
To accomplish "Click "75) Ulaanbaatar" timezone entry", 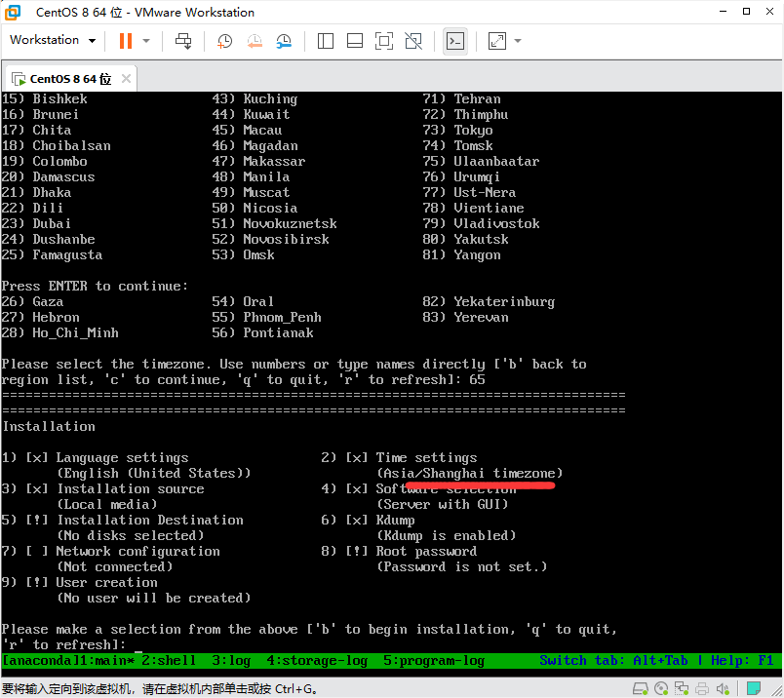I will point(481,161).
